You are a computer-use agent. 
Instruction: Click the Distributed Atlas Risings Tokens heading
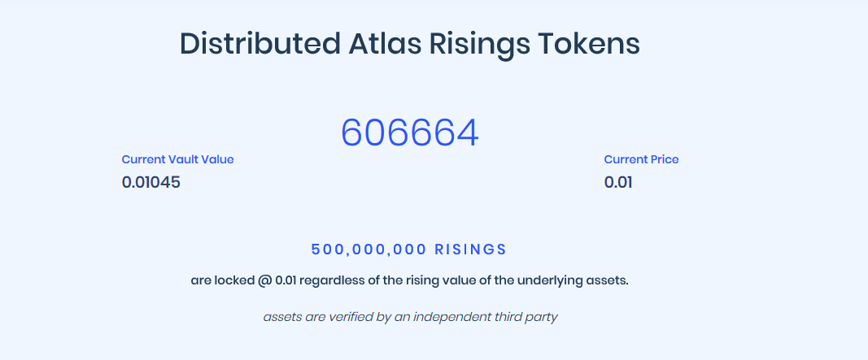[x=409, y=44]
